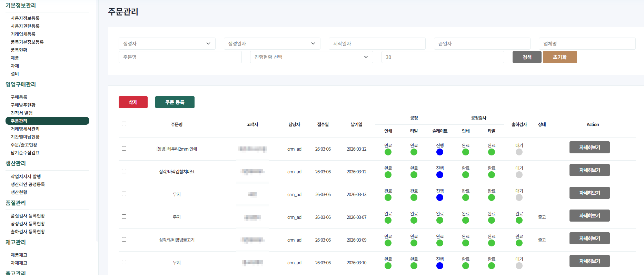Click blue slate status dot in last row
The image size is (644, 275).
(x=439, y=266)
